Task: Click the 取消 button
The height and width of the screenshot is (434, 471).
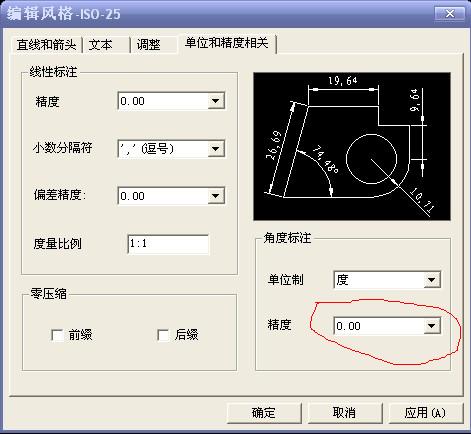Action: point(345,413)
